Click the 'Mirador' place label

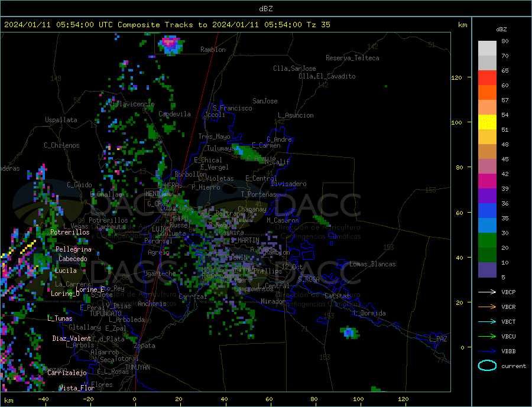coord(273,301)
